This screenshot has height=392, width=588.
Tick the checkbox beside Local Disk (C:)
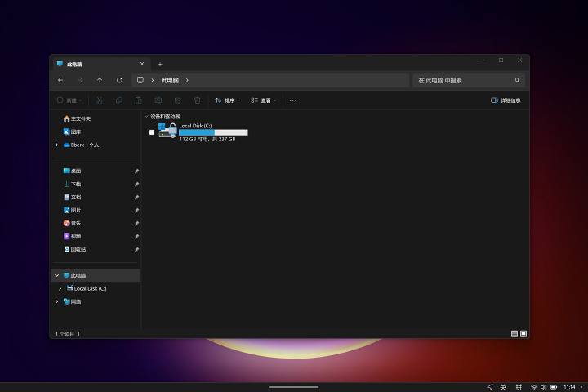tap(152, 131)
